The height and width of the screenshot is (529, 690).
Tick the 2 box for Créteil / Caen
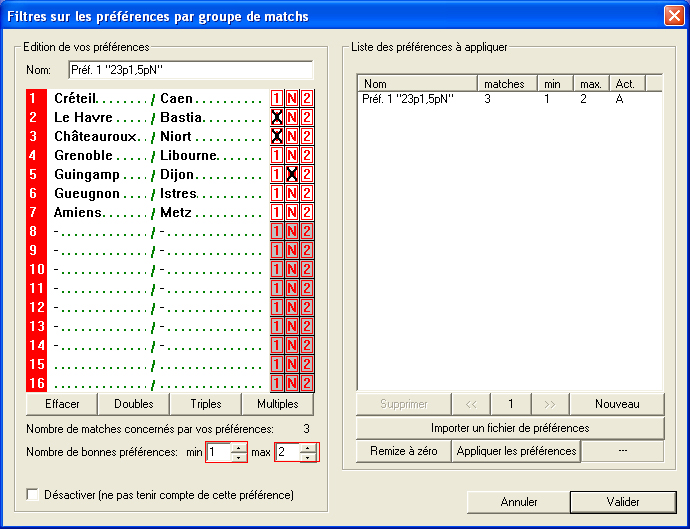tap(307, 98)
